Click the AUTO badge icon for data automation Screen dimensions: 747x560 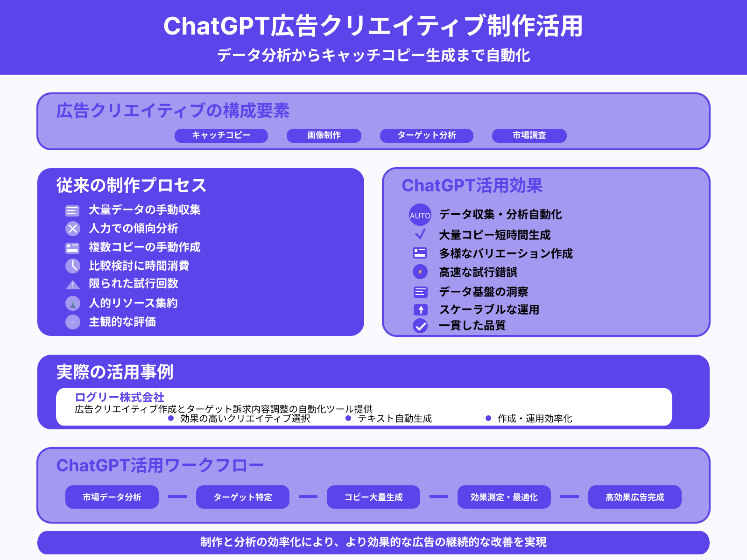pyautogui.click(x=419, y=215)
